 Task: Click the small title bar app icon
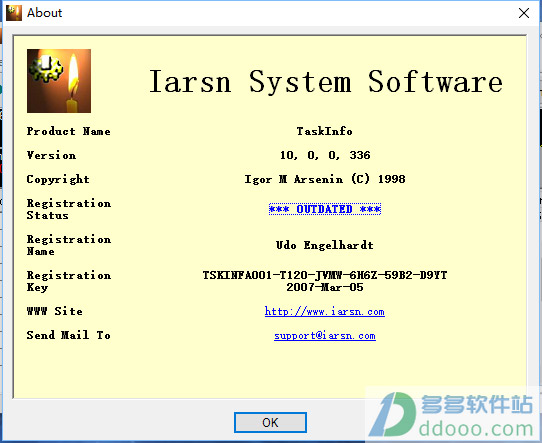pyautogui.click(x=14, y=13)
